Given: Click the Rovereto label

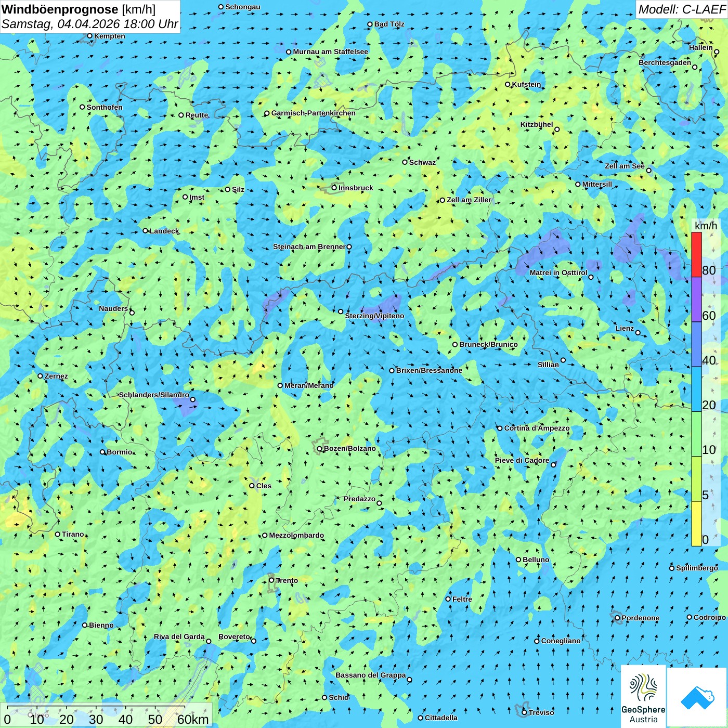Looking at the screenshot, I should 234,636.
